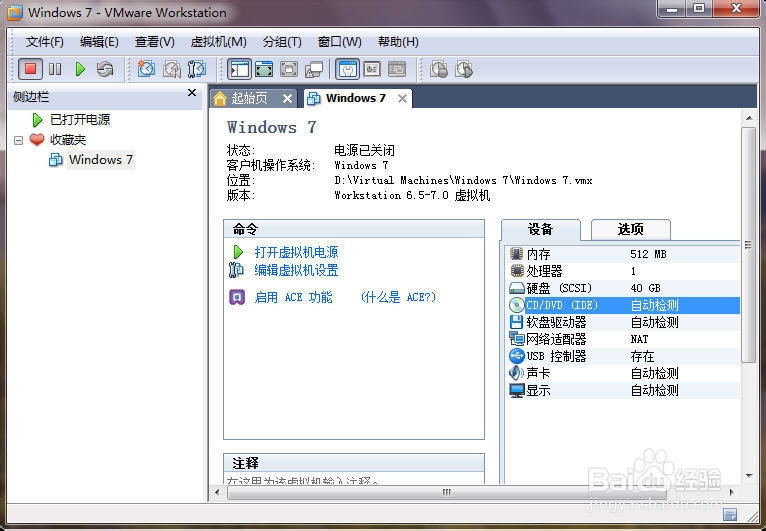Open the 查看(V) menu
Viewport: 766px width, 531px height.
pyautogui.click(x=154, y=42)
